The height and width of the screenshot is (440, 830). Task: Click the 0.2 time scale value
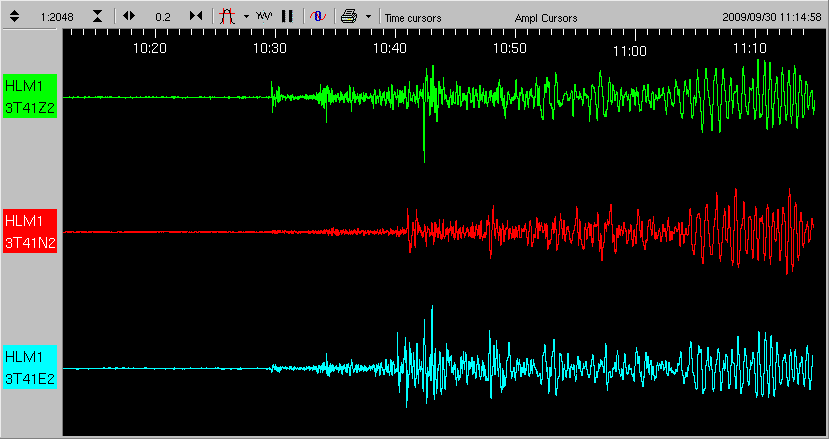click(x=163, y=18)
